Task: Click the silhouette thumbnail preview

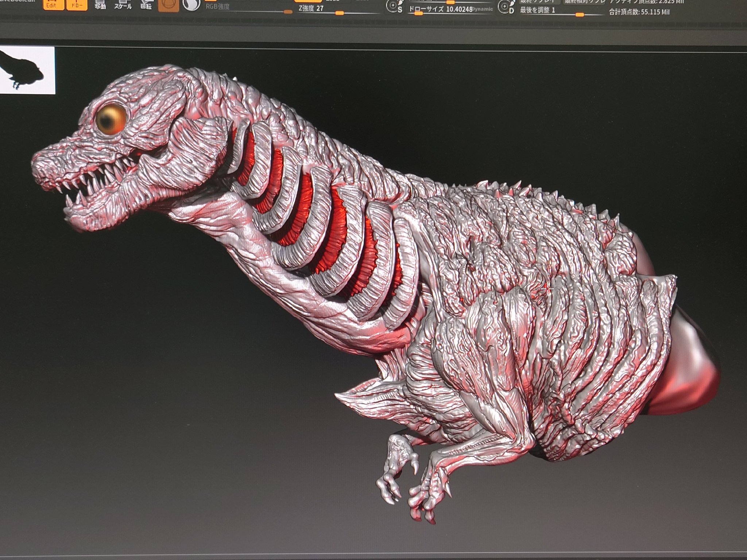Action: point(27,70)
